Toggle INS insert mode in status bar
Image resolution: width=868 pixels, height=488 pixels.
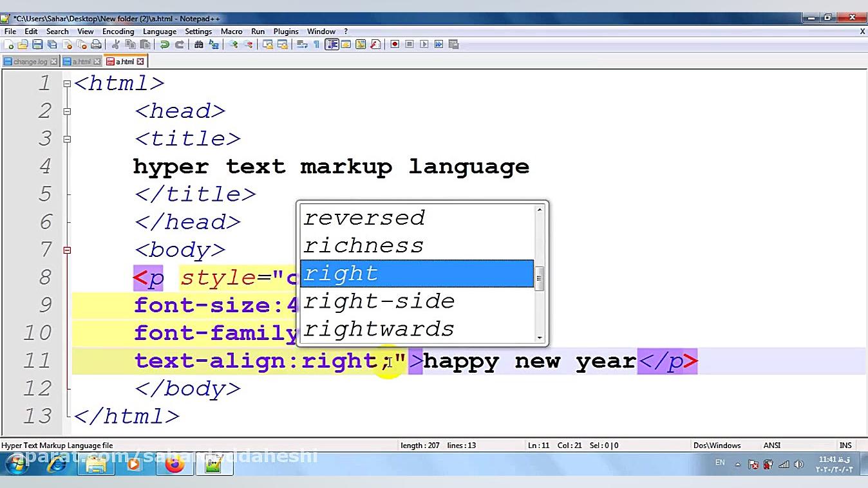pos(845,446)
